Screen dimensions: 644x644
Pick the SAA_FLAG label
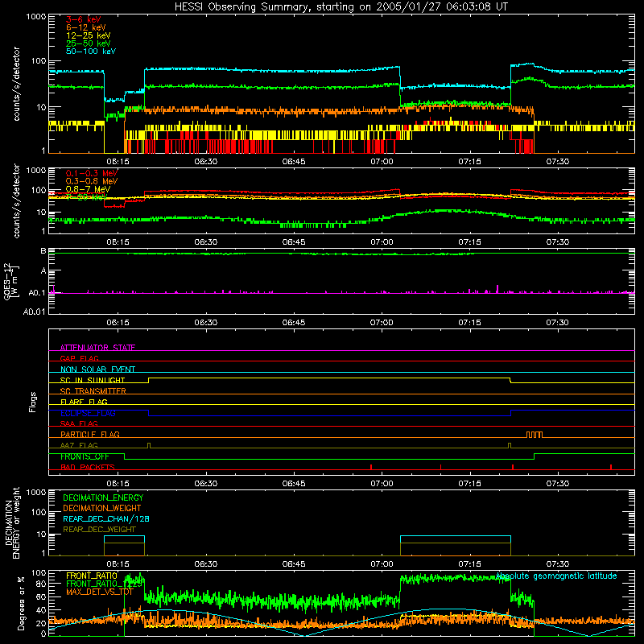(79, 423)
